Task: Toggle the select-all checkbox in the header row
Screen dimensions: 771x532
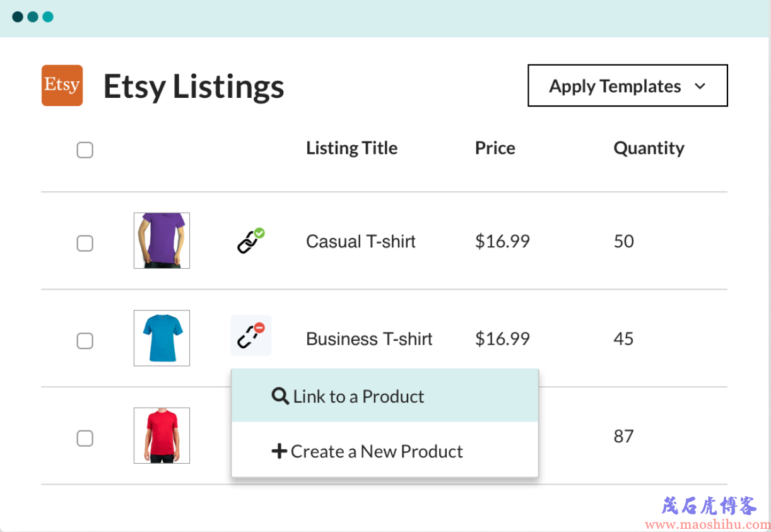Action: 85,150
